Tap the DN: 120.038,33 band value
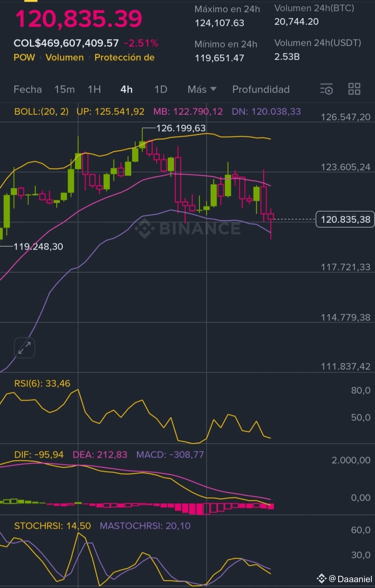 (x=266, y=111)
